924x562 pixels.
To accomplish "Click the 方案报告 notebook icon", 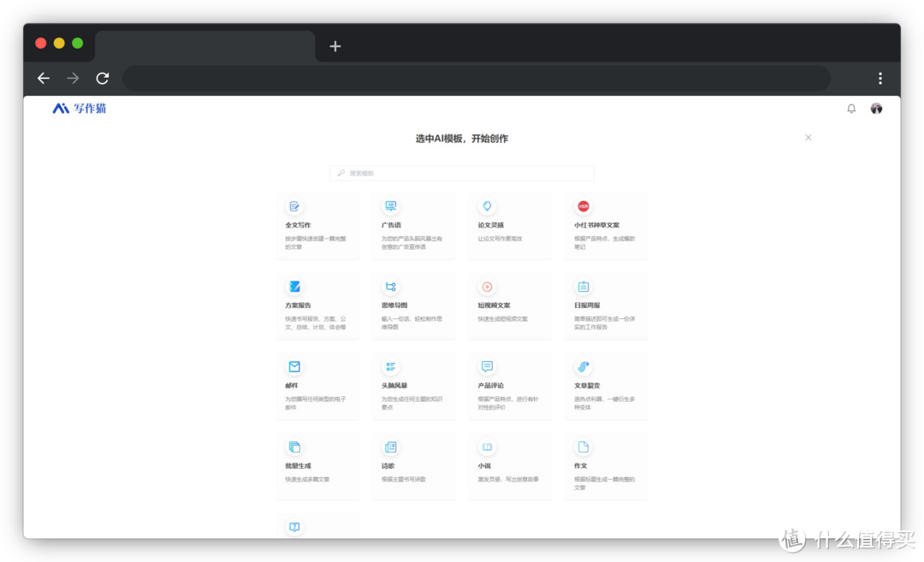I will (x=294, y=287).
